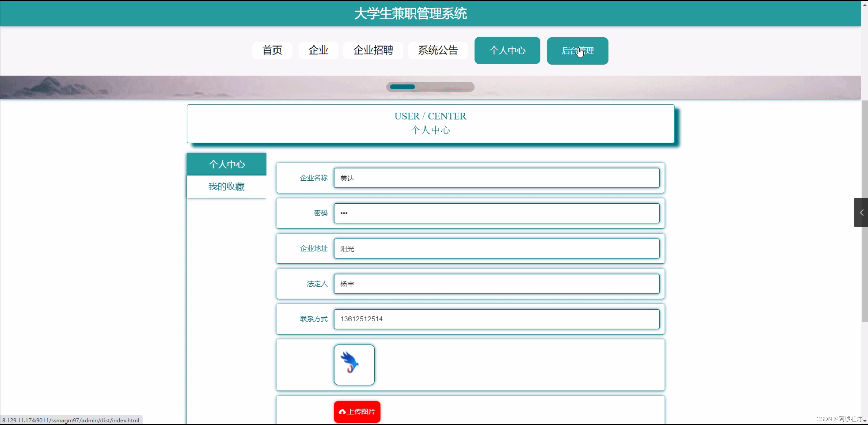Screen dimensions: 868x425
Task: Open the 系统公告 navigation item
Action: [438, 50]
